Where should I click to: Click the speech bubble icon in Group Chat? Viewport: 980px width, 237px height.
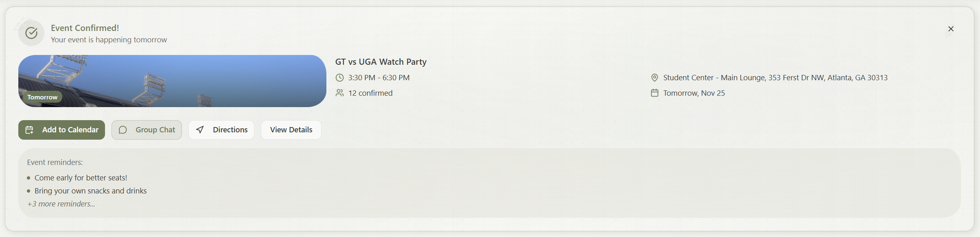click(122, 130)
